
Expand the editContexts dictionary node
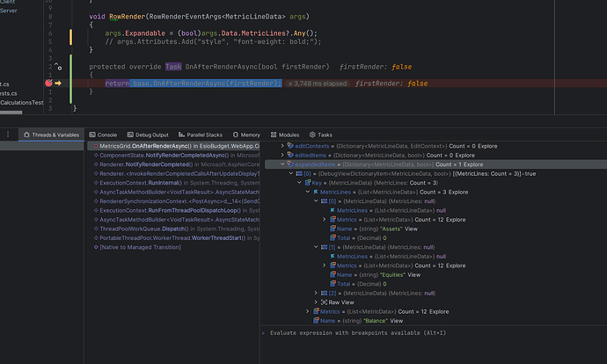(x=282, y=146)
